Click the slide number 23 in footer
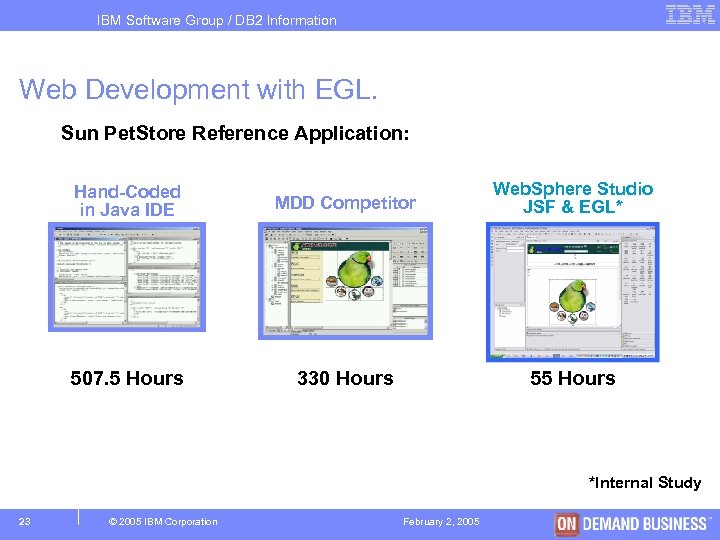 [24, 522]
